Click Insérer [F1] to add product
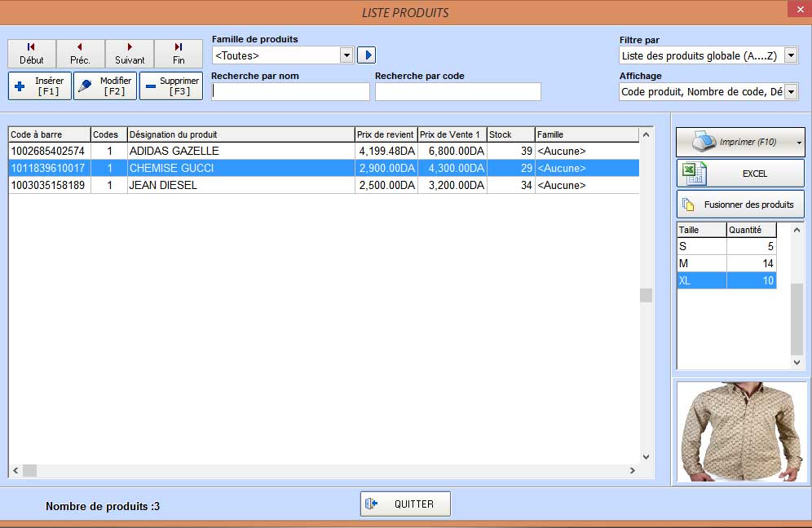The image size is (812, 528). point(40,86)
